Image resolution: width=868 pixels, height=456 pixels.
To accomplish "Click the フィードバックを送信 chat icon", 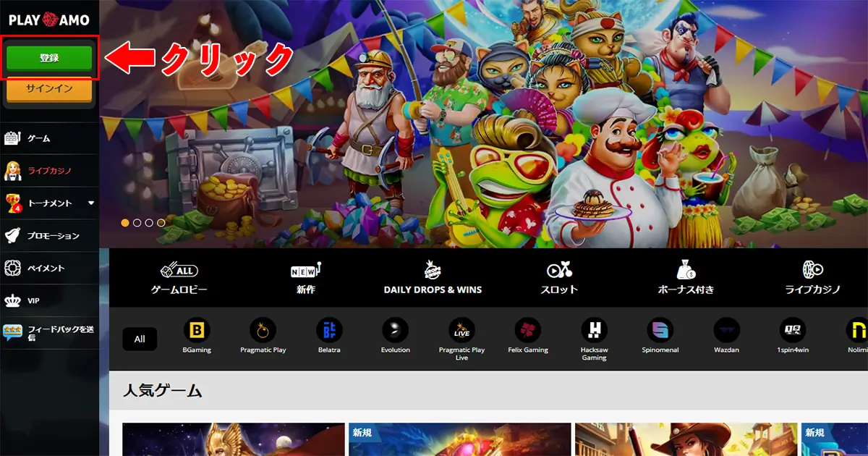I will click(13, 332).
